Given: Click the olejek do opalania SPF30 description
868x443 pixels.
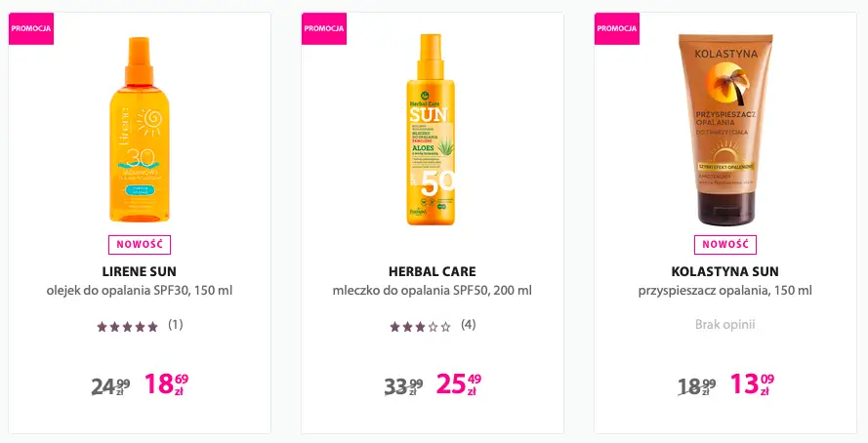Looking at the screenshot, I should pyautogui.click(x=140, y=291).
